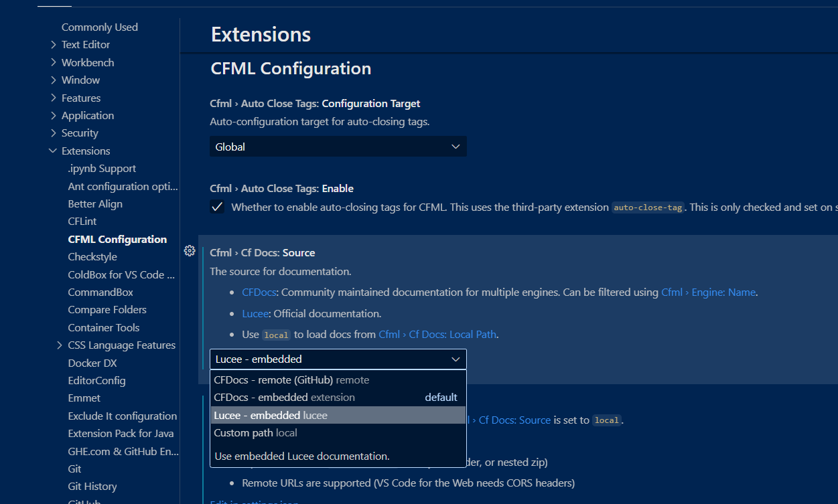
Task: Select EditorConfig extension settings
Action: coord(96,380)
